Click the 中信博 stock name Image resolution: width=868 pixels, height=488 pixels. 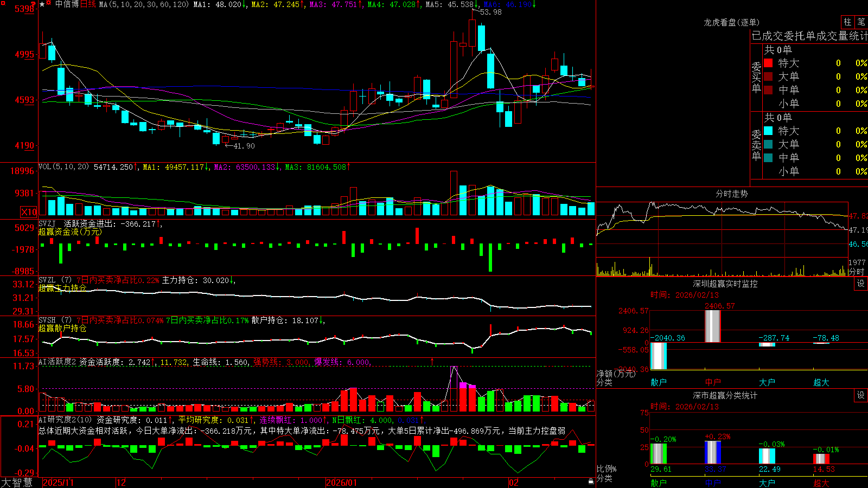(x=67, y=4)
